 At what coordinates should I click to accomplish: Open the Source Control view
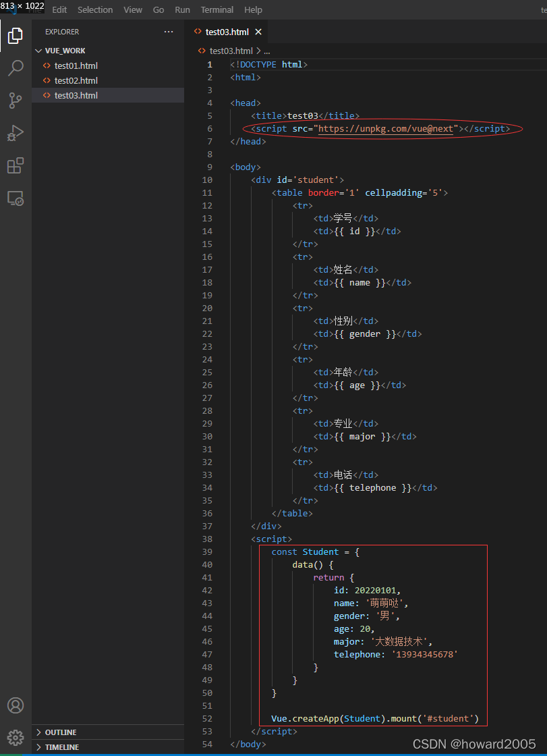click(x=16, y=101)
